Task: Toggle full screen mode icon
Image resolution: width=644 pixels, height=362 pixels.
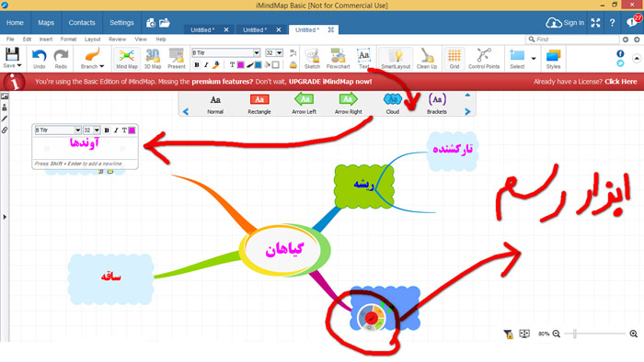Action: pos(595,23)
